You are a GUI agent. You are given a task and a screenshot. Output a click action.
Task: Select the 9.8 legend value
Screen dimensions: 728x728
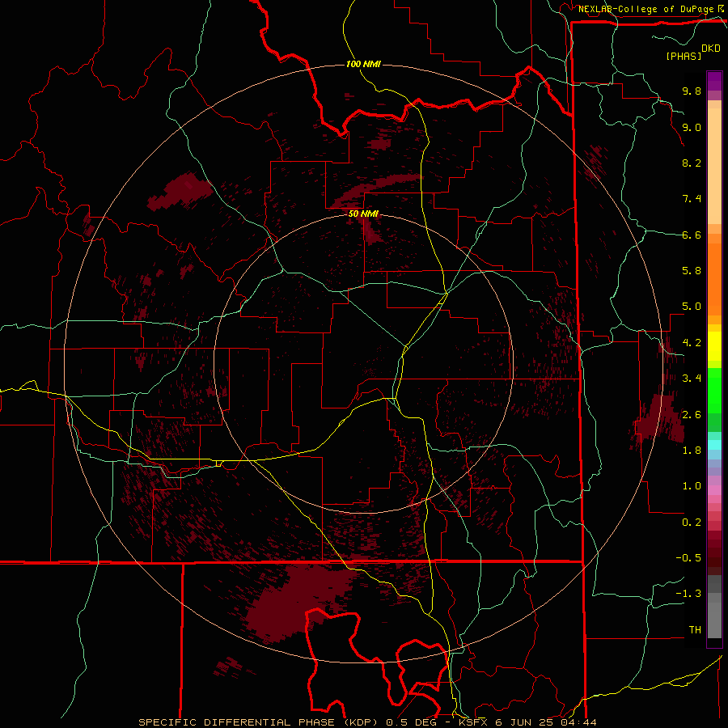click(692, 91)
